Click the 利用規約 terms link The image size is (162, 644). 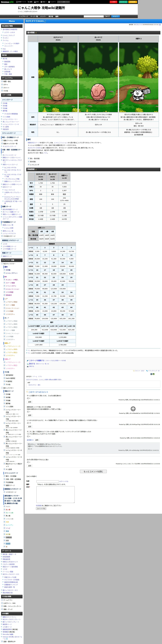39,506
